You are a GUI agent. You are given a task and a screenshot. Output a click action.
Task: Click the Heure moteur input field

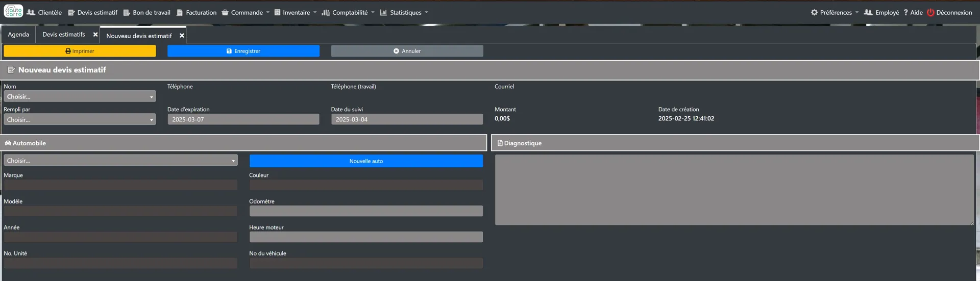coord(366,237)
